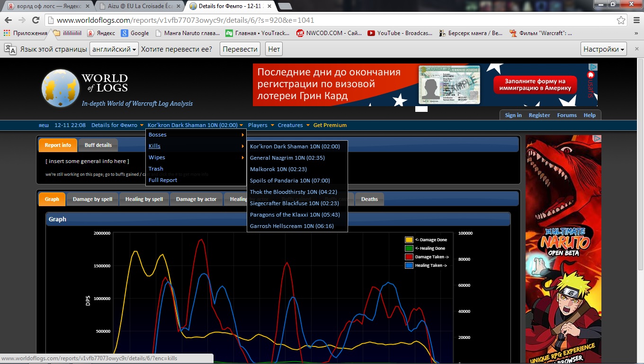Image resolution: width=644 pixels, height=364 pixels.
Task: Open the Register link
Action: [539, 115]
